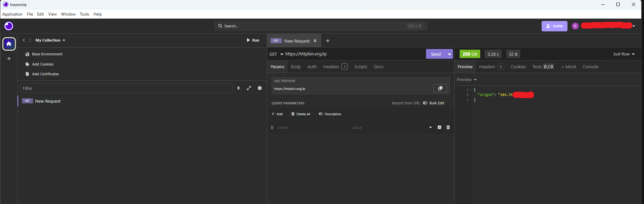Send the request

pos(436,54)
